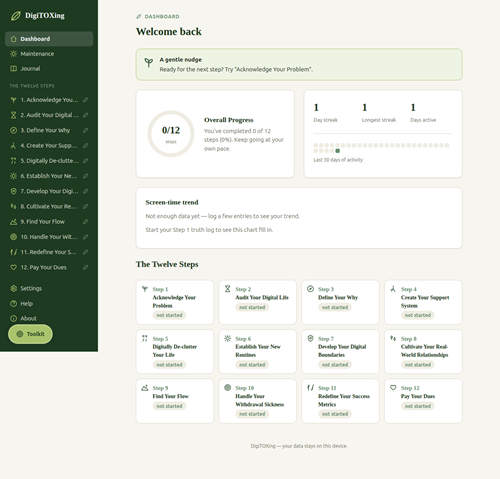Click the heart icon on Step 12 card

[x=393, y=387]
